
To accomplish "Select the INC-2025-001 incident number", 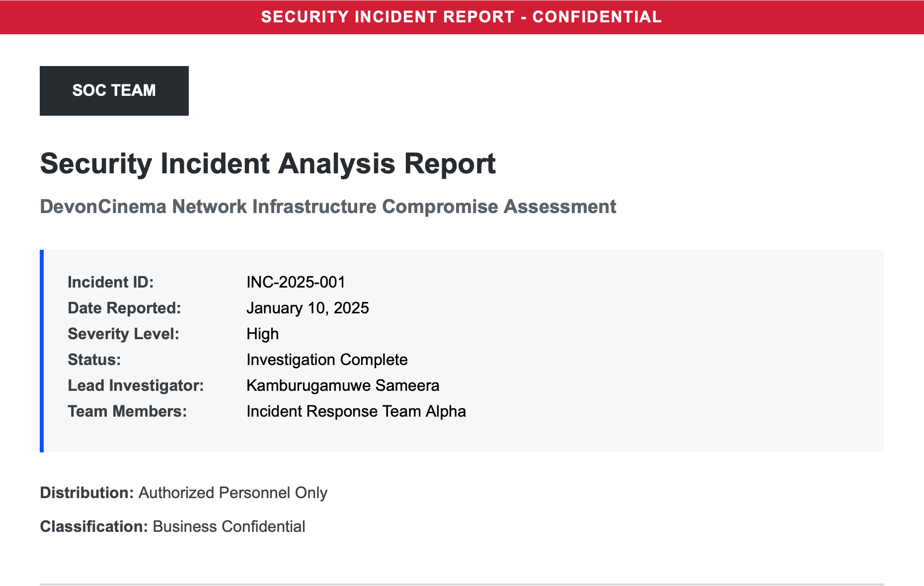I will tap(296, 282).
